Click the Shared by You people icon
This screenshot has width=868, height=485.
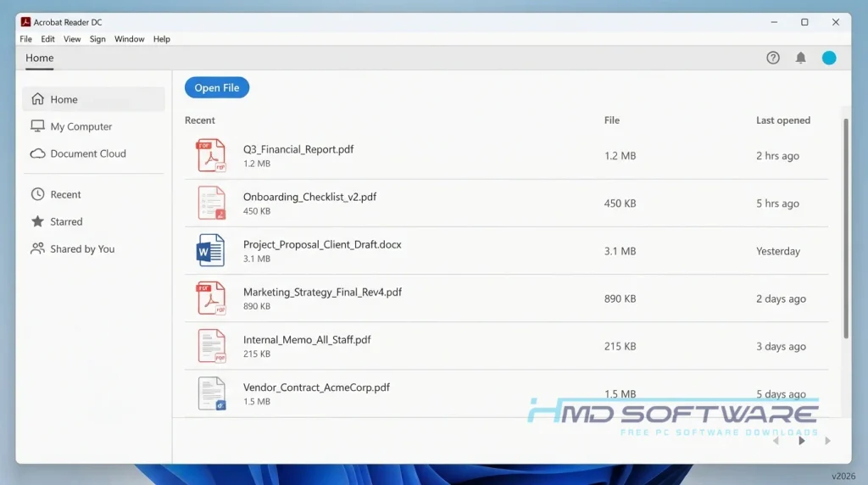coord(37,248)
